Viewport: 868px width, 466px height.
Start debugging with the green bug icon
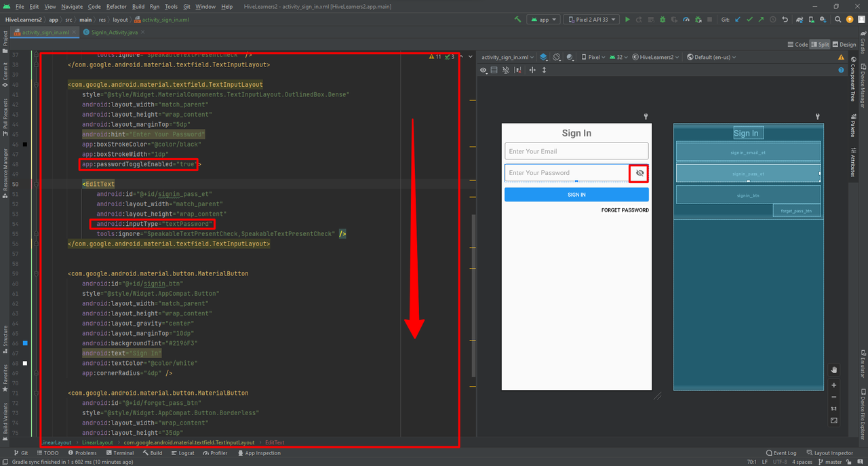(x=663, y=20)
